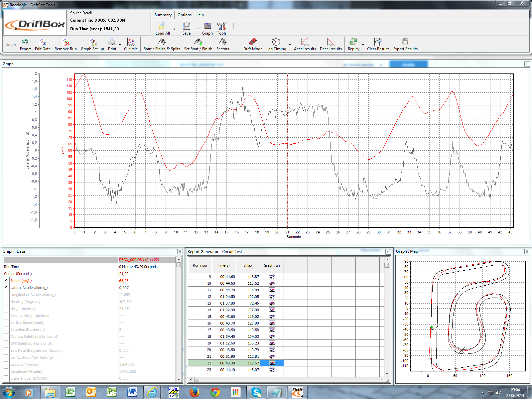Choose Set Start / Finish tool
This screenshot has height=399, width=532.
click(x=198, y=42)
